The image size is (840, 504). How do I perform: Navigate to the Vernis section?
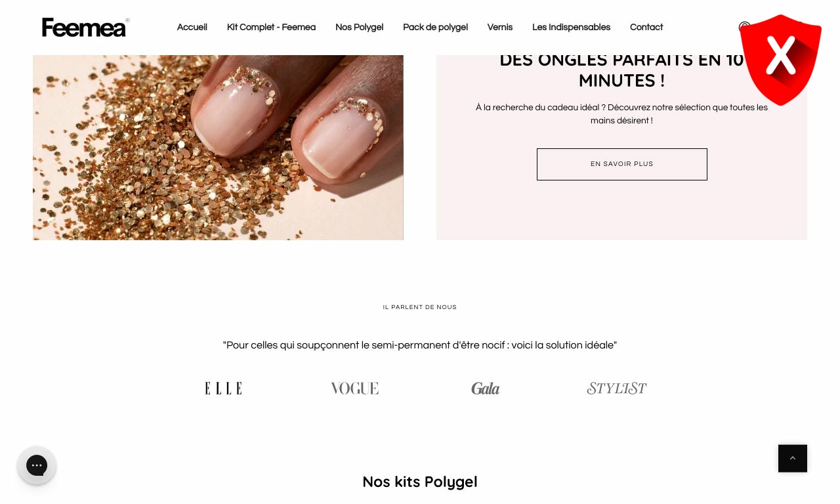pyautogui.click(x=500, y=28)
